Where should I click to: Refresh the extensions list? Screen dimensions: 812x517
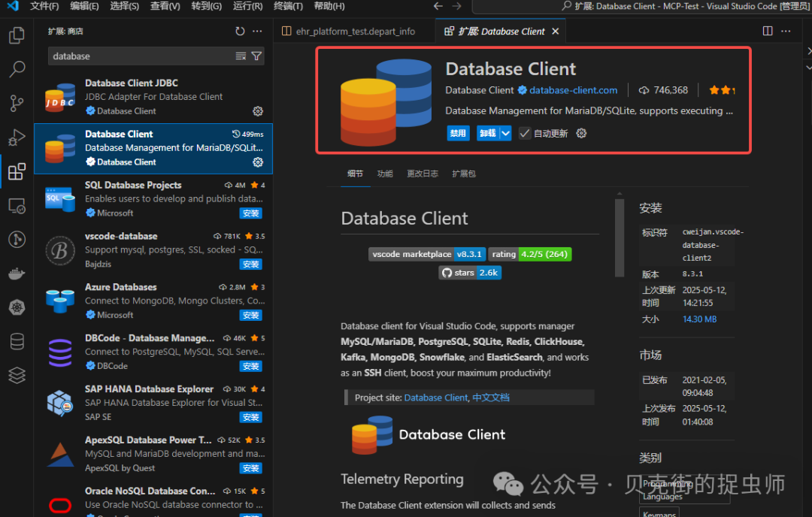240,31
